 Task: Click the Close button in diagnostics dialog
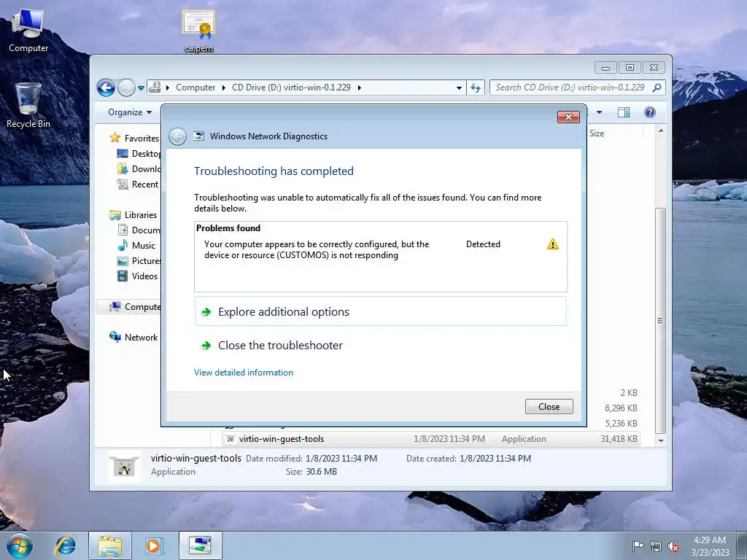[x=549, y=407]
